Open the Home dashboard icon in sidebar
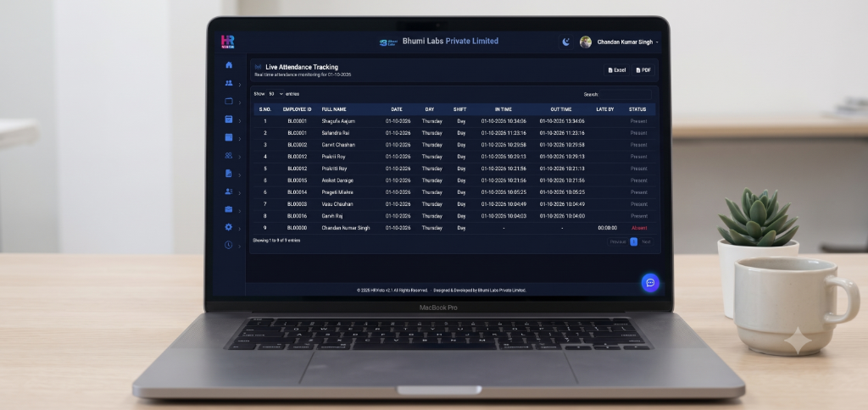Screen dimensions: 868x410 point(229,65)
